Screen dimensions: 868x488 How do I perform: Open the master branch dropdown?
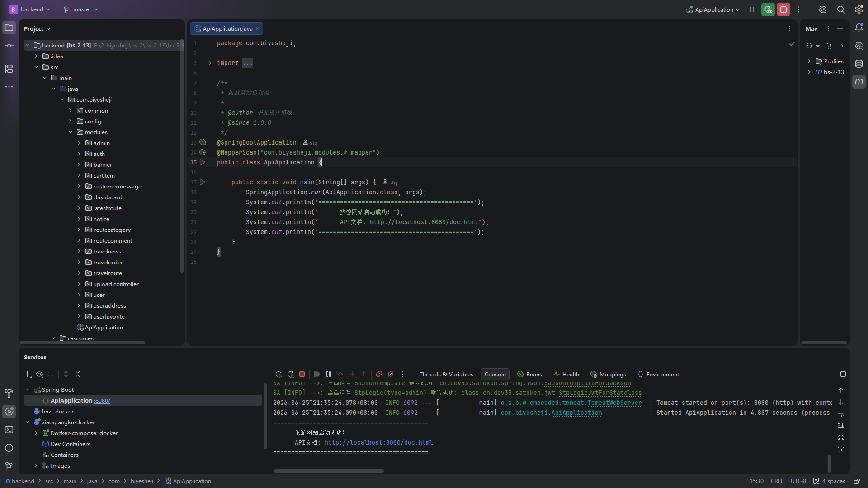(81, 9)
